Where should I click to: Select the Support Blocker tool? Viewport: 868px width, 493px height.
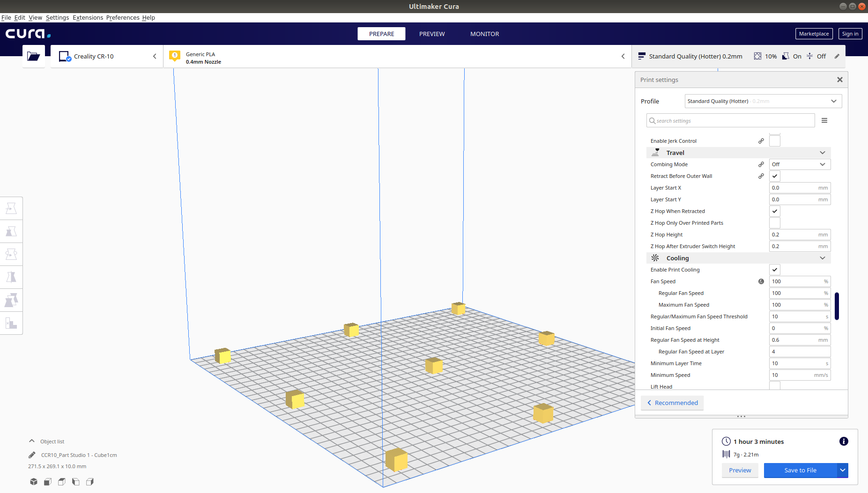[11, 323]
